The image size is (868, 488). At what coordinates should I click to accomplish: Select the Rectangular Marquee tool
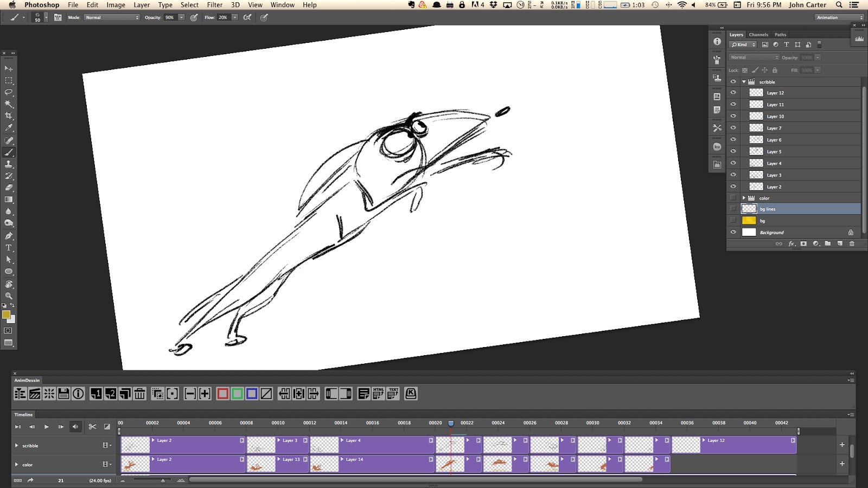[9, 81]
